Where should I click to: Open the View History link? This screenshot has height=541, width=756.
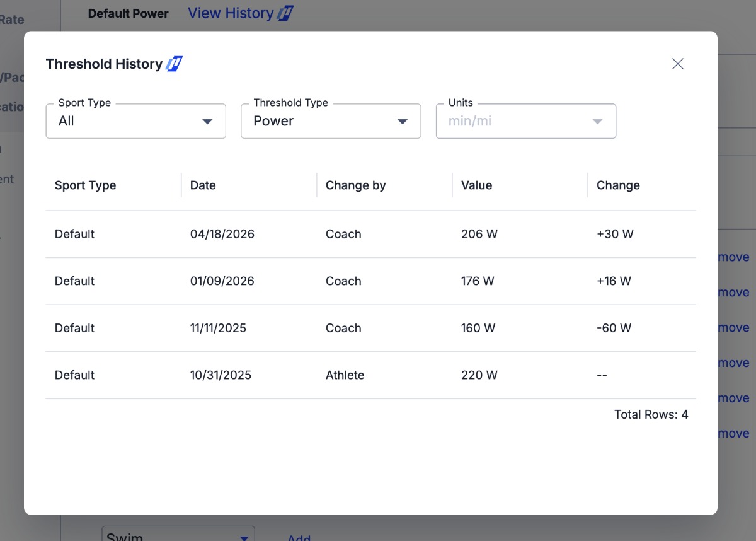tap(231, 13)
